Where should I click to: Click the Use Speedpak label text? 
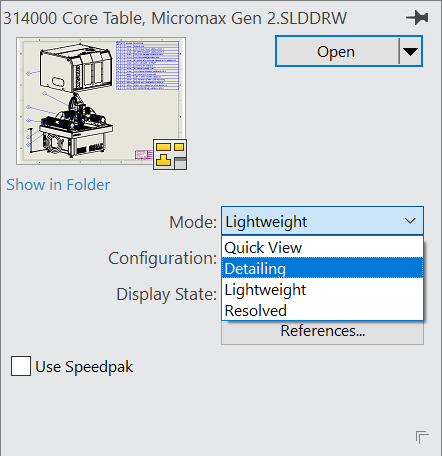[x=84, y=367]
